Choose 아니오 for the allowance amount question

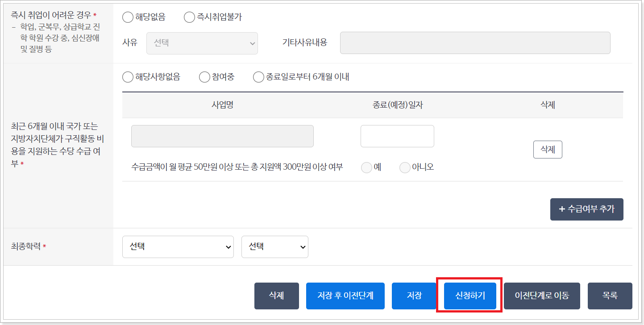(405, 167)
